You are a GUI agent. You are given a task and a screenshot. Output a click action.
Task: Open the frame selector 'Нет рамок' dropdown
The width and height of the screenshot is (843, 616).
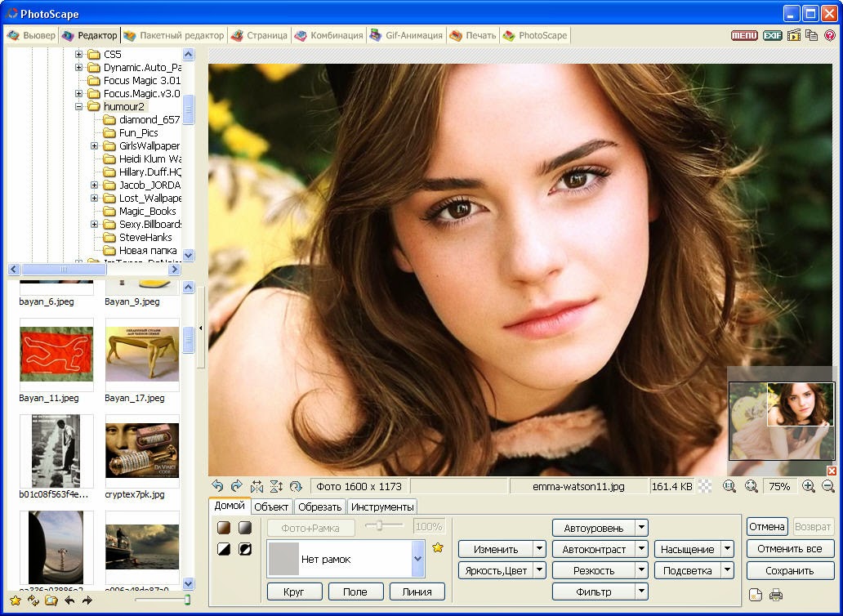(x=418, y=559)
